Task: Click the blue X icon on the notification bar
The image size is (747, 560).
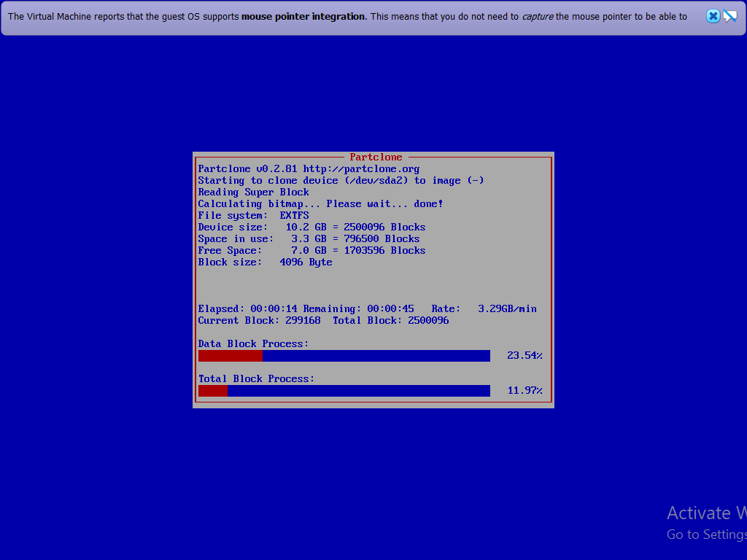Action: click(712, 16)
